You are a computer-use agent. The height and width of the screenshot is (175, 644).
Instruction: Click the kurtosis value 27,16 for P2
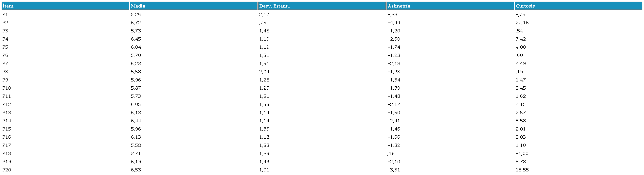coord(522,23)
